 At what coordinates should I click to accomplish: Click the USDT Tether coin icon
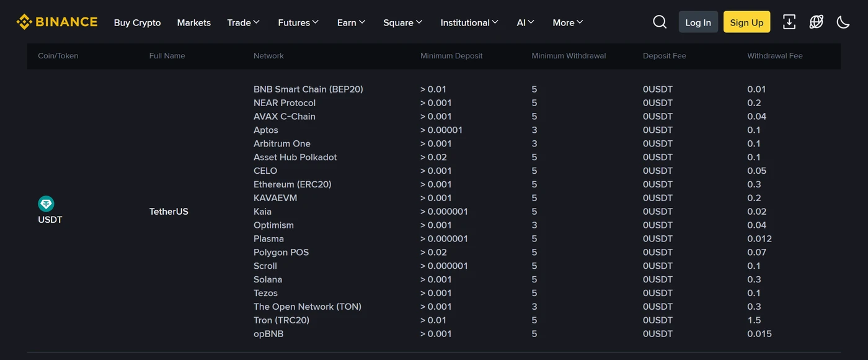pyautogui.click(x=46, y=204)
